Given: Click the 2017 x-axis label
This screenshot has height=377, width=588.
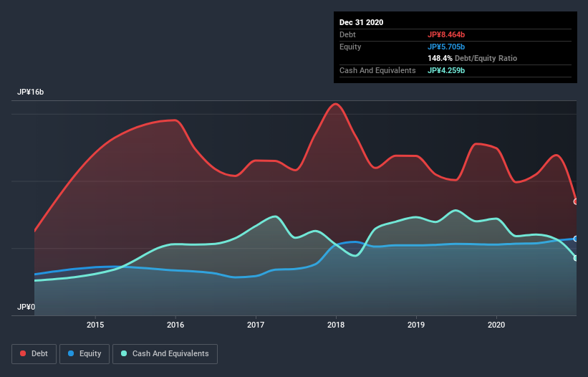Looking at the screenshot, I should pyautogui.click(x=256, y=325).
